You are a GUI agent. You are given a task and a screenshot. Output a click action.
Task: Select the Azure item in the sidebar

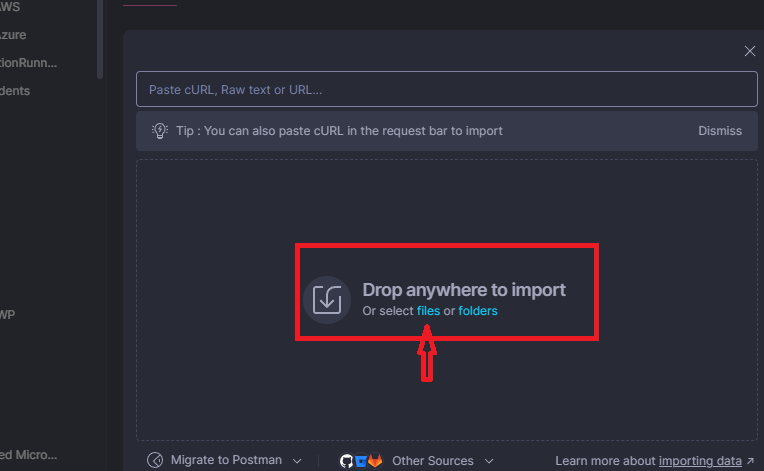[13, 34]
